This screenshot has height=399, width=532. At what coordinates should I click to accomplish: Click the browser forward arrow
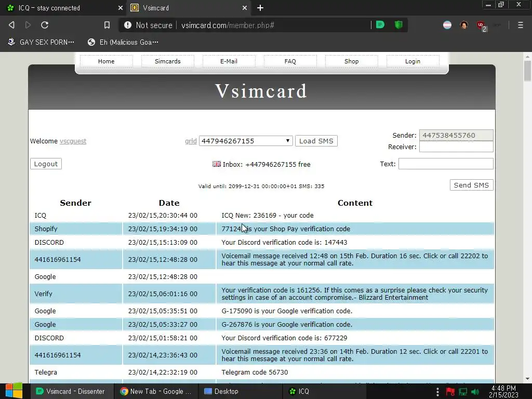(x=28, y=25)
